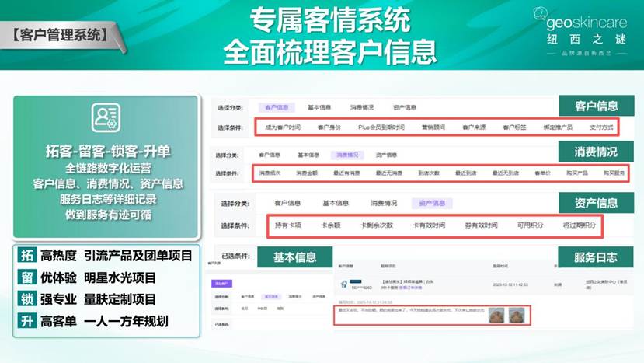Click the green 基本信息 section label
Viewport: 644px width, 363px height.
point(295,257)
